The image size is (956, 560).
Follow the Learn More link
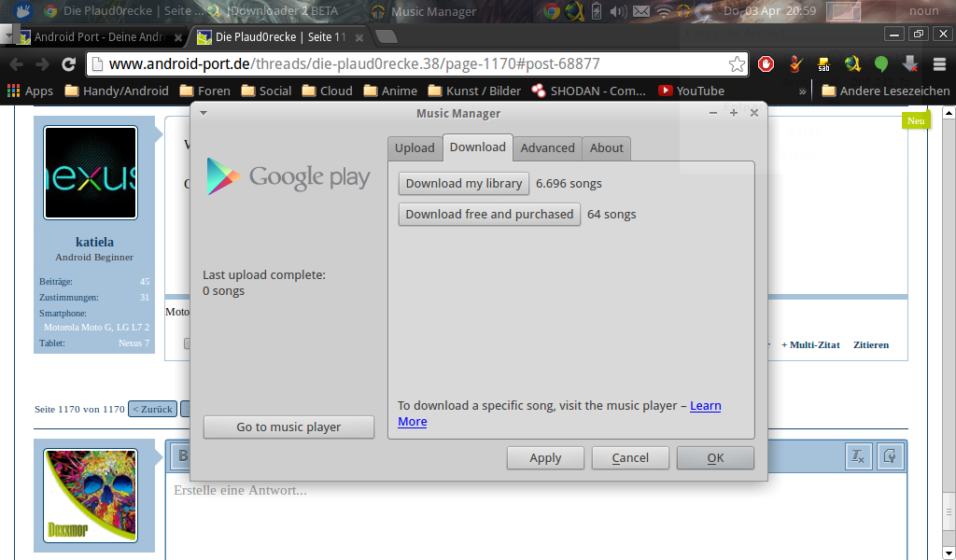click(705, 406)
